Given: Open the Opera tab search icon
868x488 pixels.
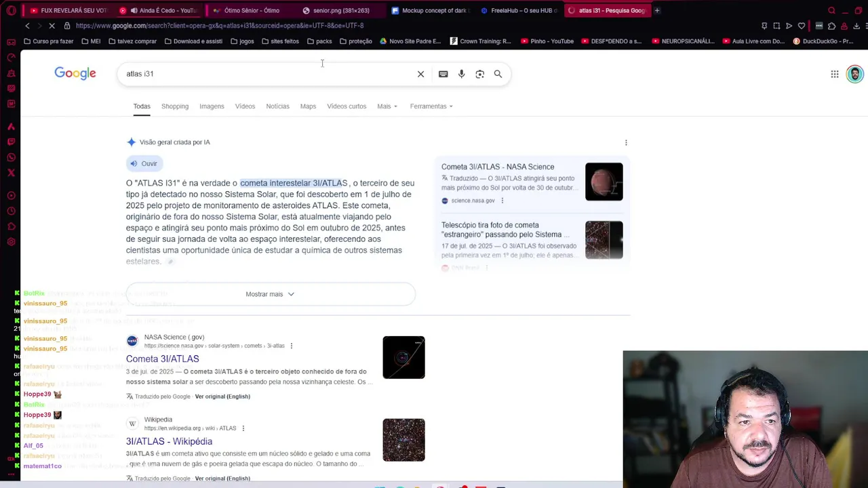Looking at the screenshot, I should click(831, 10).
